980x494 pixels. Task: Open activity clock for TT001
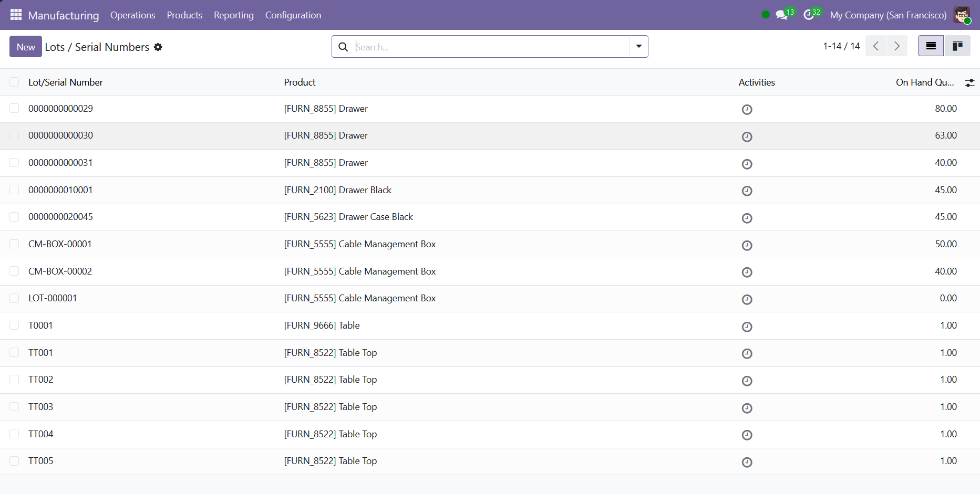click(x=747, y=353)
